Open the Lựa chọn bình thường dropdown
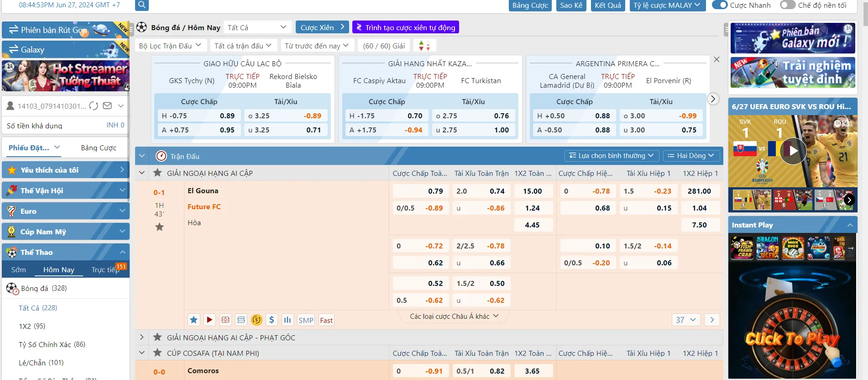The height and width of the screenshot is (380, 868). [x=612, y=156]
